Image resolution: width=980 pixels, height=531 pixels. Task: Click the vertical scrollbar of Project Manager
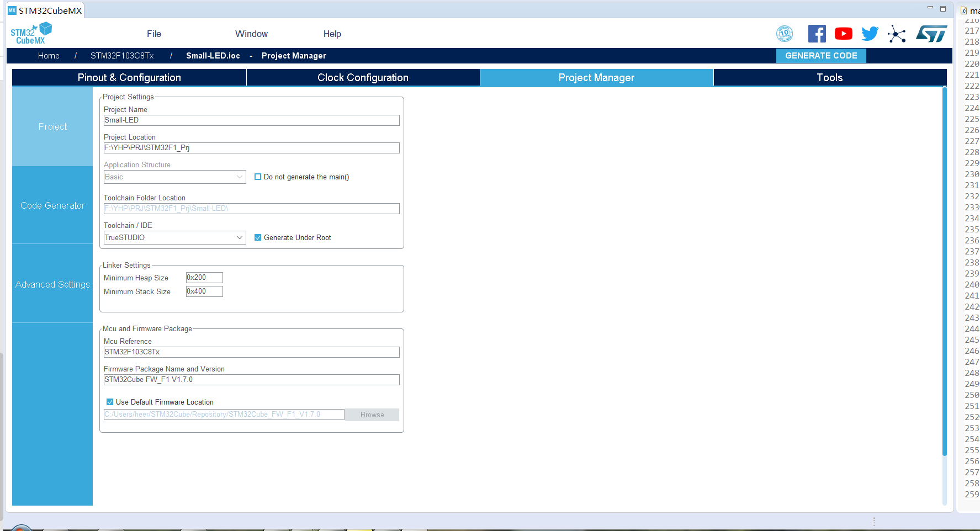[944, 272]
